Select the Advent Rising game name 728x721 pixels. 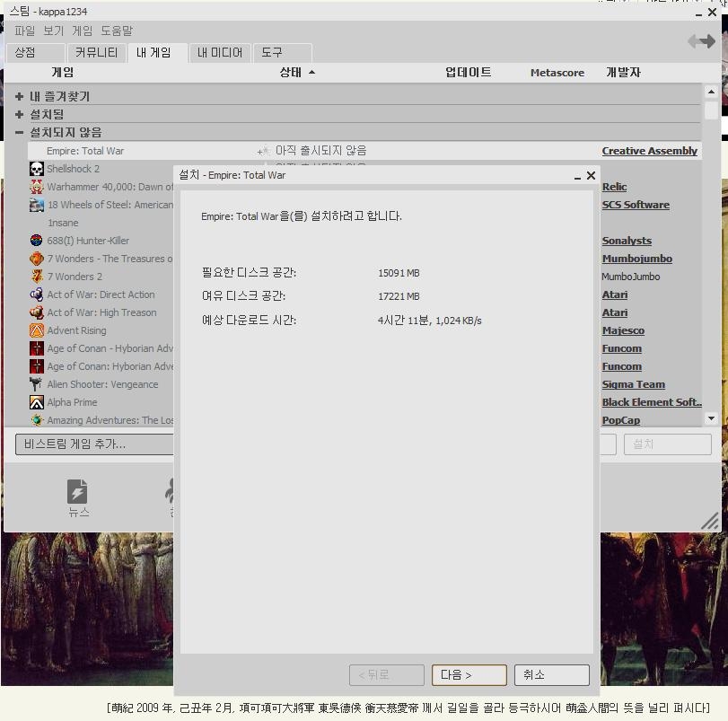click(76, 330)
